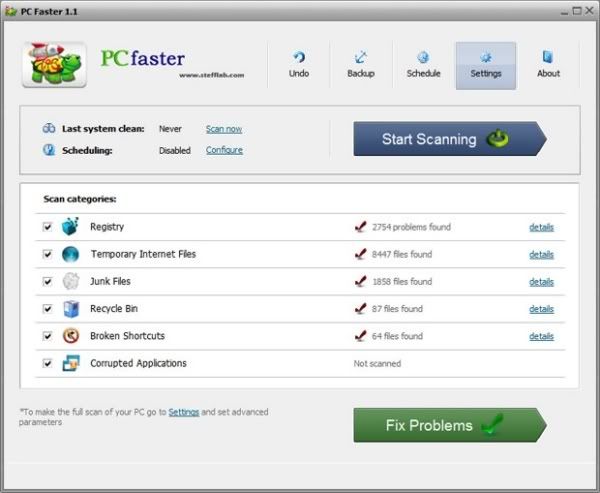
Task: Click the red checkmark for Broken Shortcuts
Action: pos(360,336)
